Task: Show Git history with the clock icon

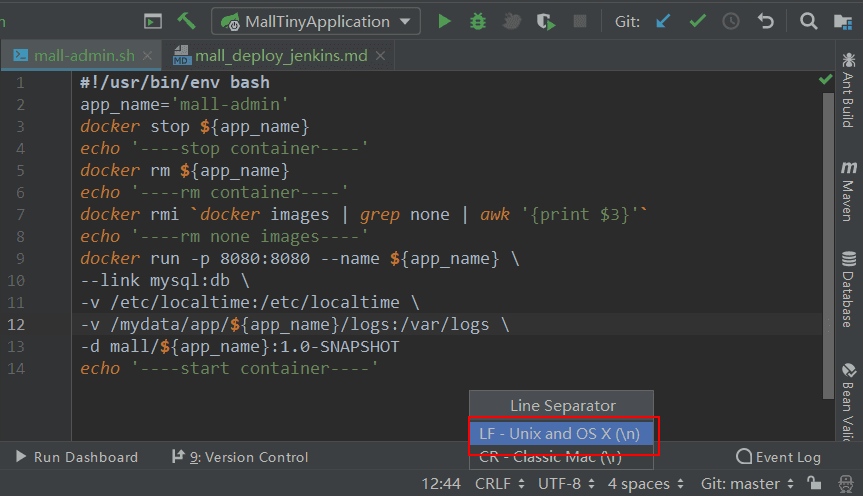Action: 731,21
